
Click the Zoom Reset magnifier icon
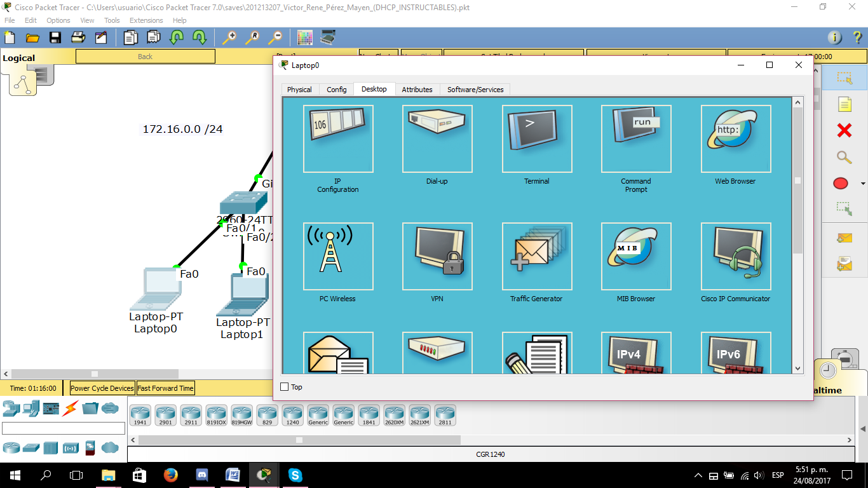(252, 37)
